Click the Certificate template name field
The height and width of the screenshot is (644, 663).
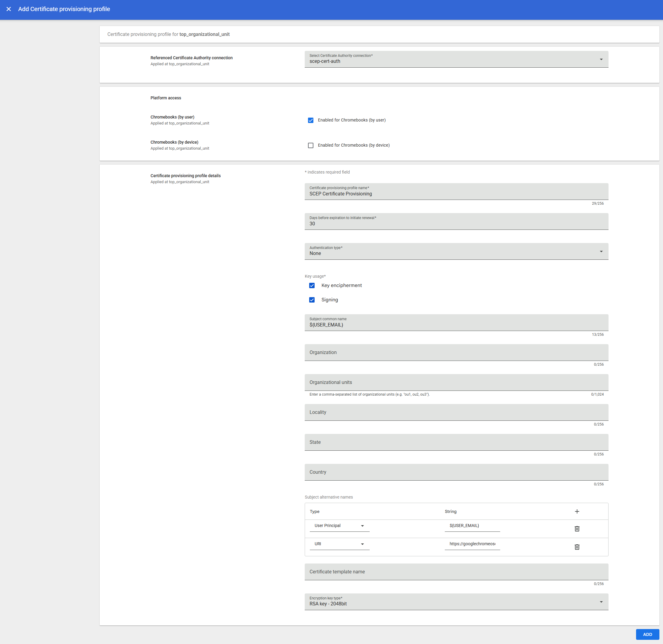tap(456, 572)
